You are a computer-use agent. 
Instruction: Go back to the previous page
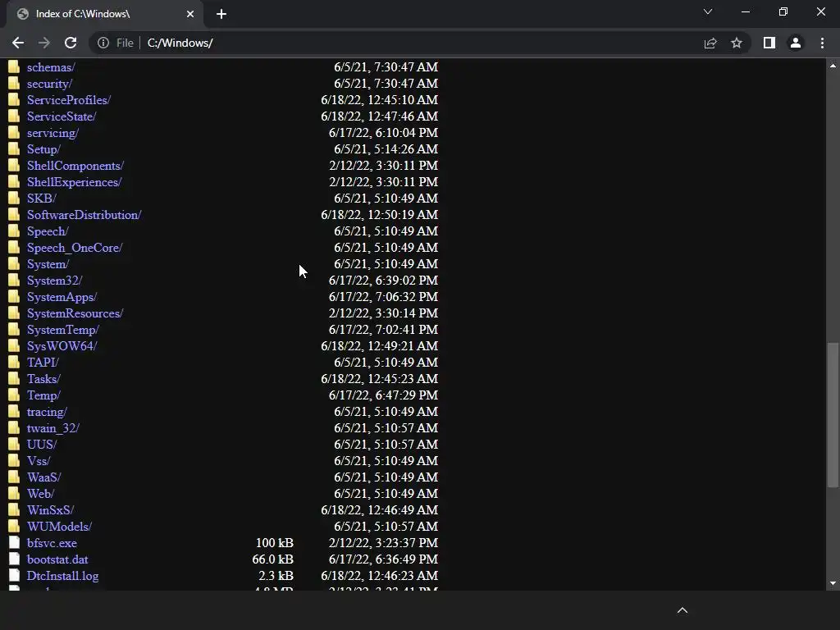tap(18, 43)
